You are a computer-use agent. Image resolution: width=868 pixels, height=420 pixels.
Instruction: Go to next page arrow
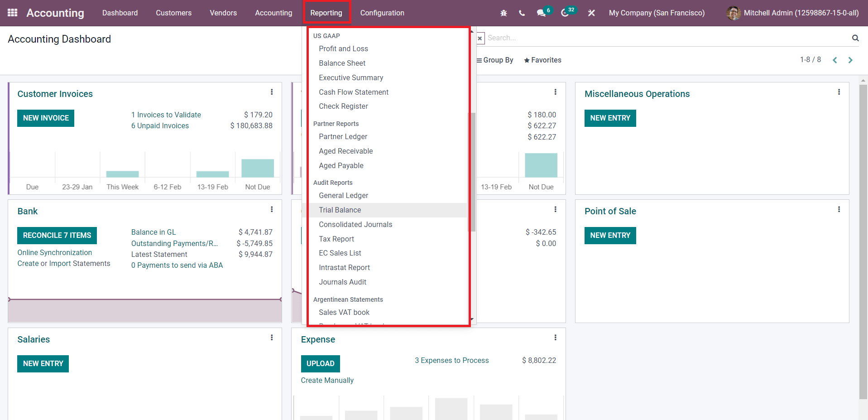pos(850,60)
